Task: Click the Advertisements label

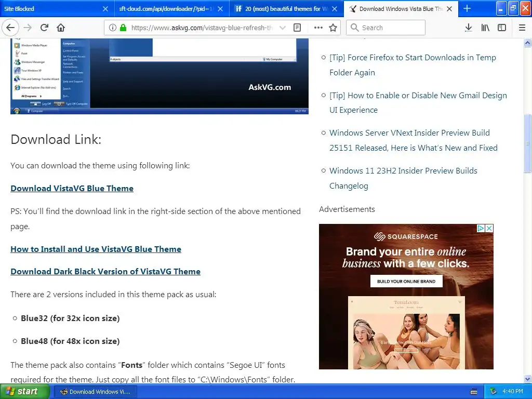Action: pos(347,209)
